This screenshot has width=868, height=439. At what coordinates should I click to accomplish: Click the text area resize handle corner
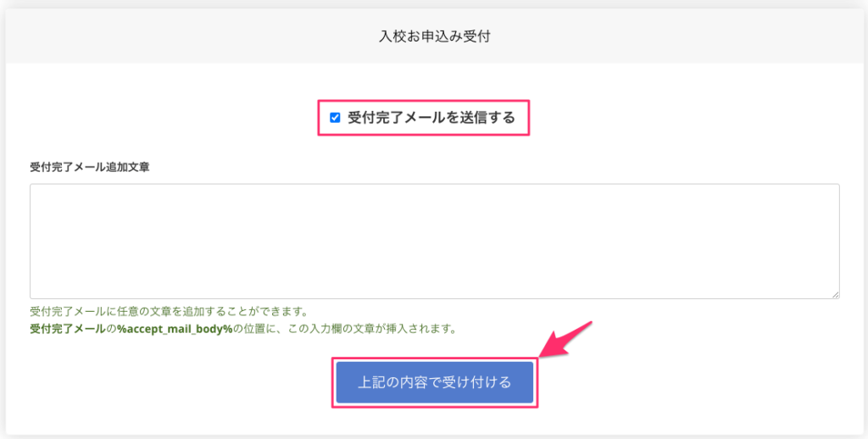point(835,293)
